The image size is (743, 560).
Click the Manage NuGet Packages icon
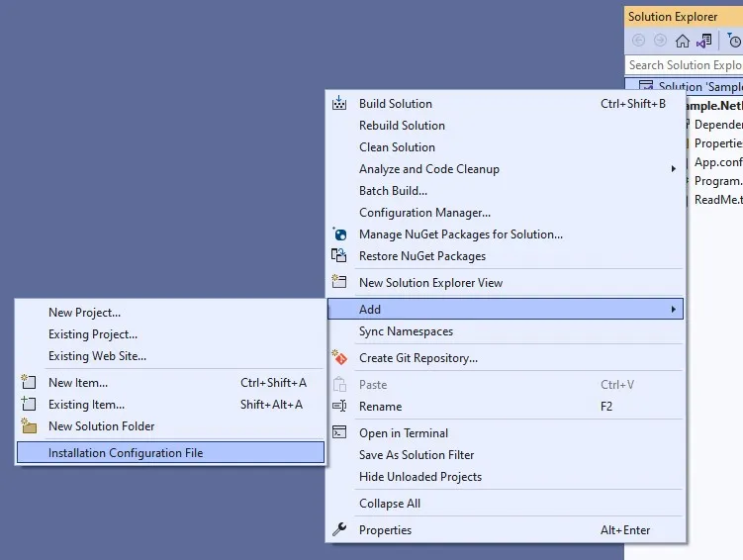pyautogui.click(x=339, y=234)
